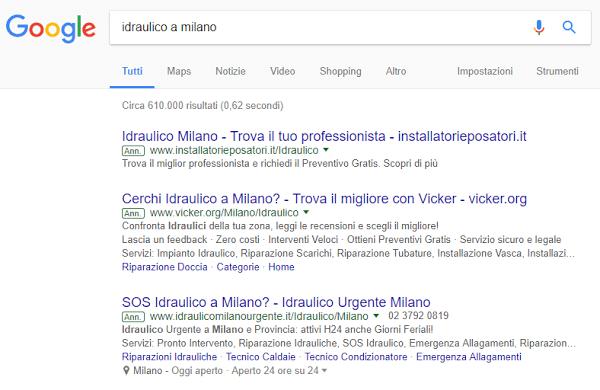Start voice search with microphone icon
Viewport: 600px width, 390px height.
coord(539,27)
